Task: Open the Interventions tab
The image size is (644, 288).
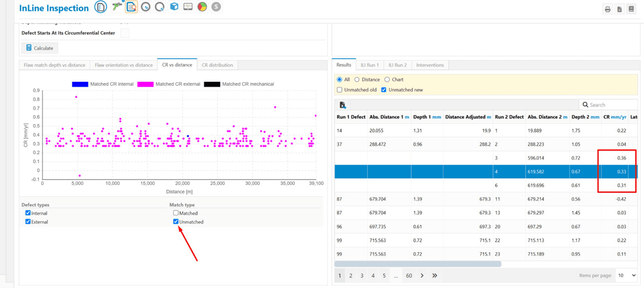Action: (x=430, y=65)
